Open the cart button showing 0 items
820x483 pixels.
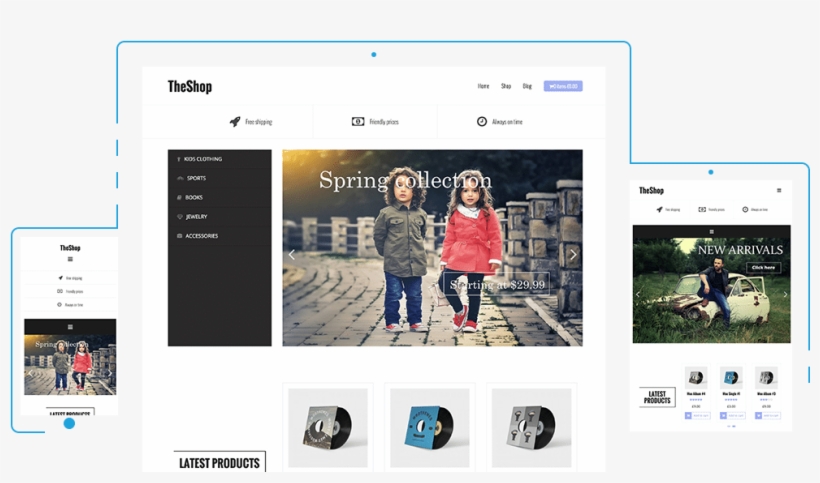click(563, 86)
